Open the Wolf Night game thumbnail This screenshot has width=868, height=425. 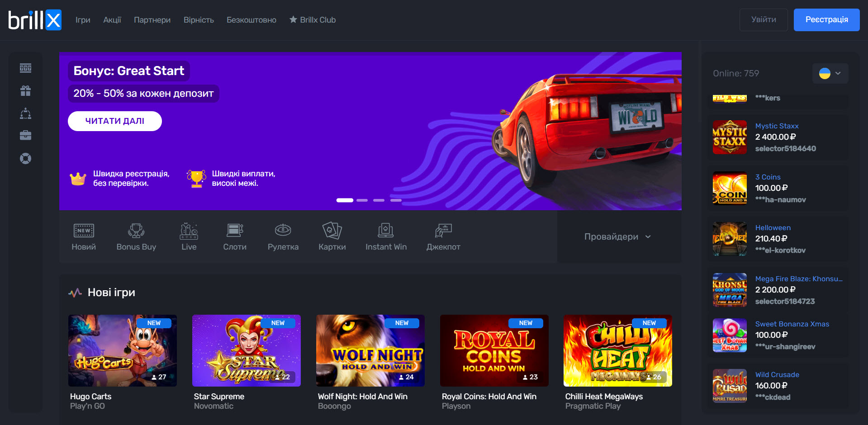click(x=370, y=350)
